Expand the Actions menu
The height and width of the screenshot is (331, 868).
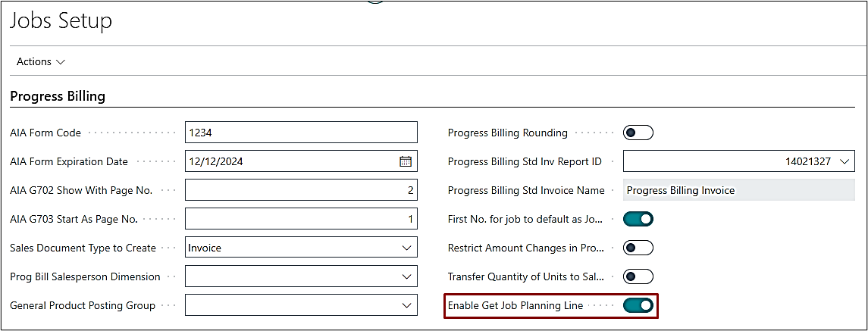point(41,61)
